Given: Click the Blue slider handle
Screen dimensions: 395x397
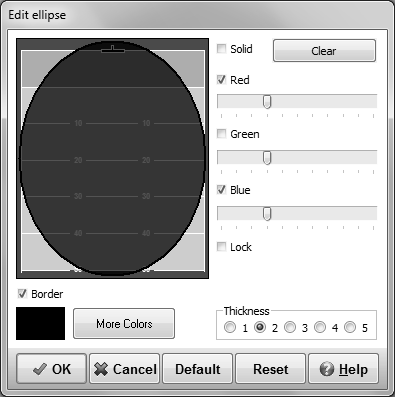Looking at the screenshot, I should pyautogui.click(x=267, y=214).
